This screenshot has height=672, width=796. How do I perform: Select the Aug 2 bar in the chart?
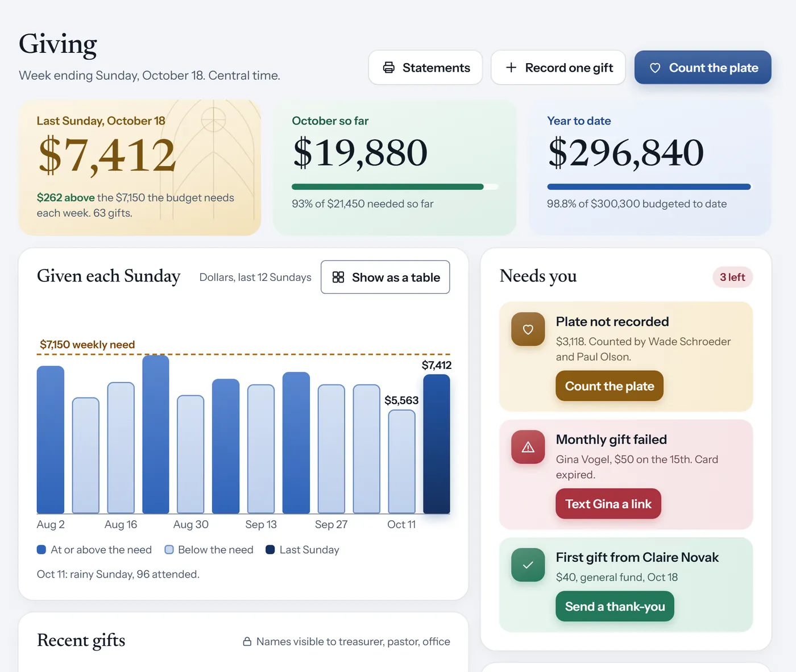(51, 439)
